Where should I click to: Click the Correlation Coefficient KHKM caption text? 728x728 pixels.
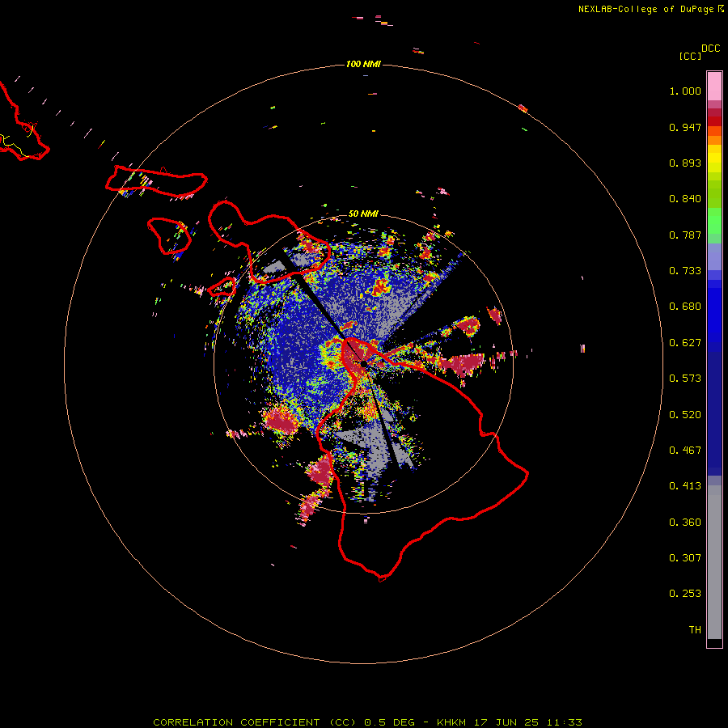point(367,722)
